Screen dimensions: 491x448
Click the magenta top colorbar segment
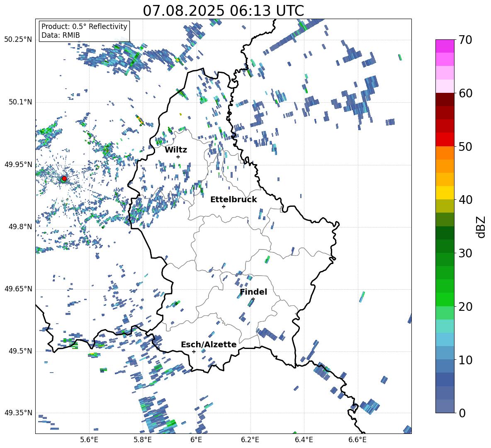pos(445,46)
